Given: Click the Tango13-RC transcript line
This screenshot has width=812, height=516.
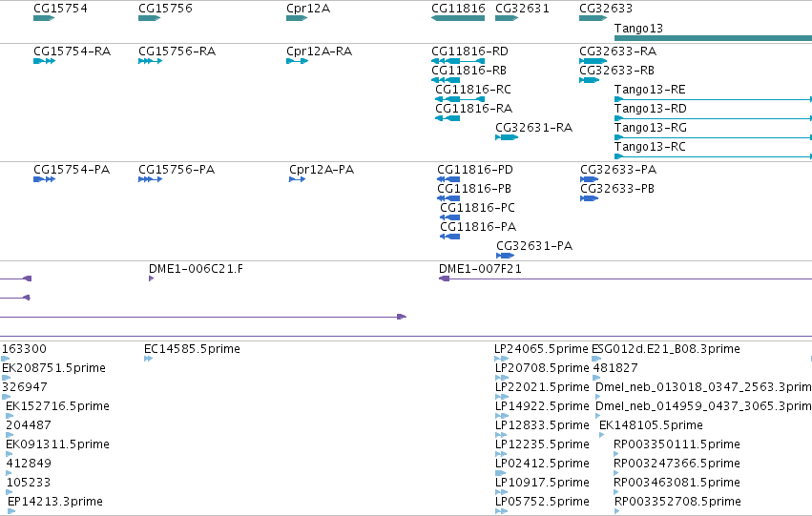Looking at the screenshot, I should 713,156.
